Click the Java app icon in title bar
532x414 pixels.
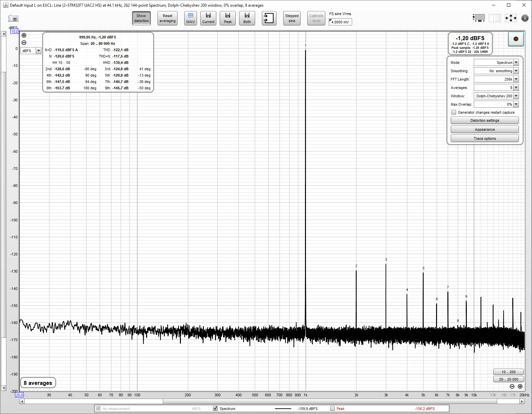pyautogui.click(x=5, y=5)
